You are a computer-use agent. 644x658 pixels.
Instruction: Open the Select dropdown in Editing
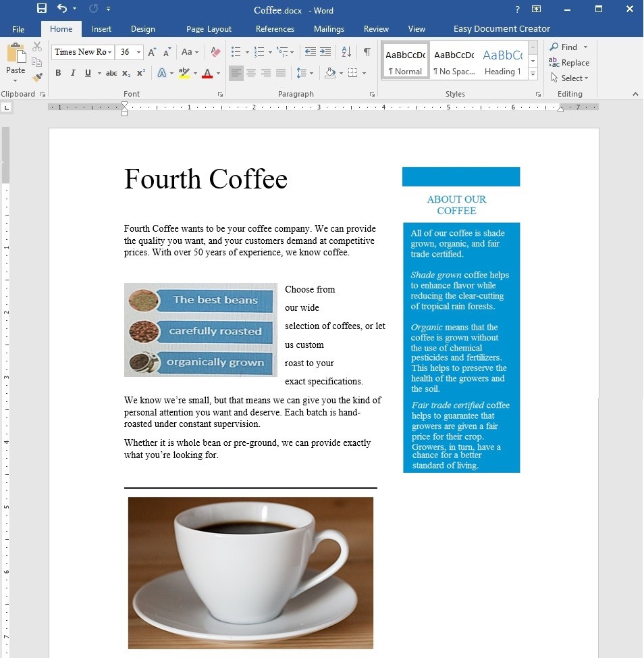[570, 78]
